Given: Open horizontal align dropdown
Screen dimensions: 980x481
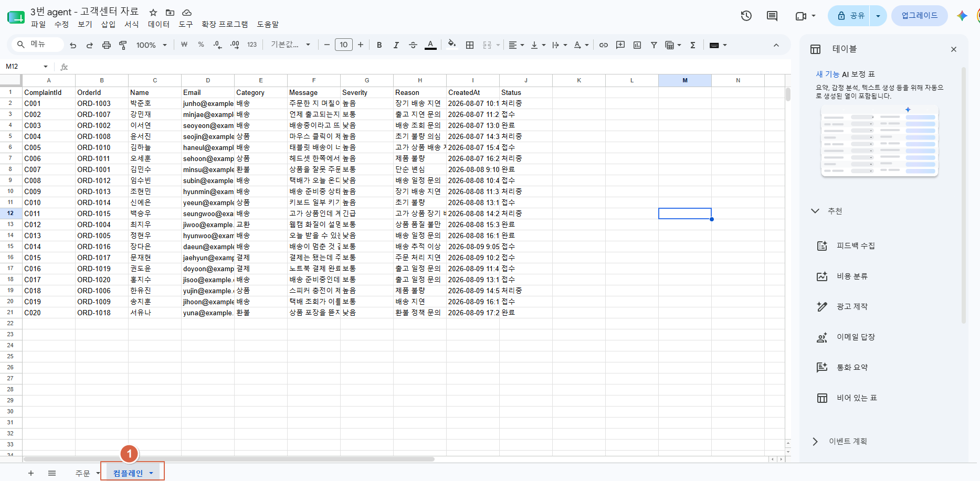Looking at the screenshot, I should point(517,45).
